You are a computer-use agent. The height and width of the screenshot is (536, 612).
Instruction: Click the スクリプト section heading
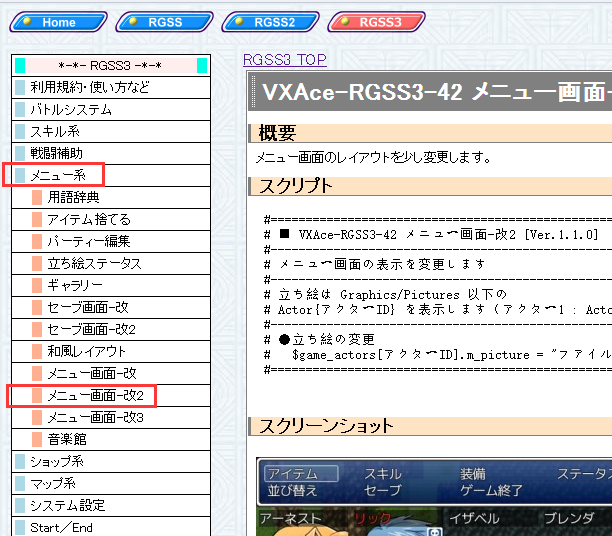click(295, 186)
